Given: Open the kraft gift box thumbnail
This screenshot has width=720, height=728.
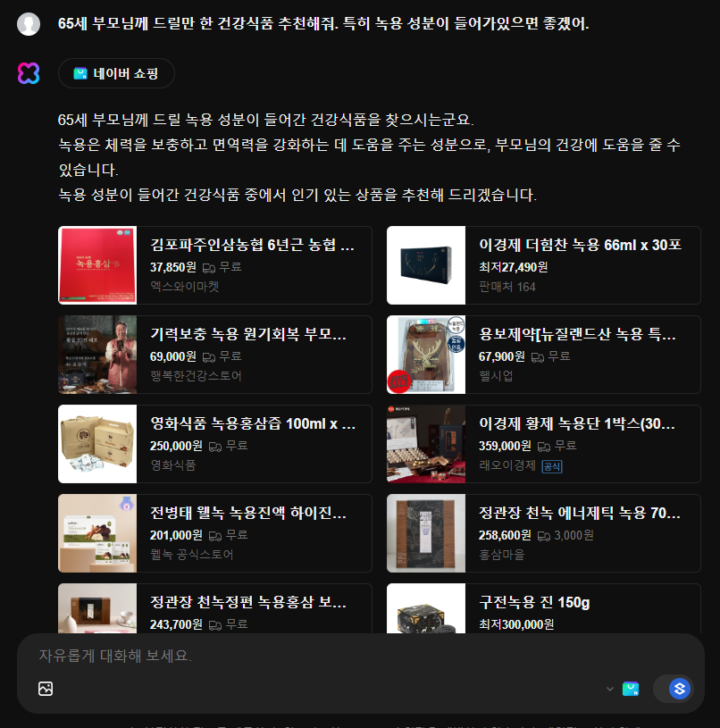Looking at the screenshot, I should 97,444.
